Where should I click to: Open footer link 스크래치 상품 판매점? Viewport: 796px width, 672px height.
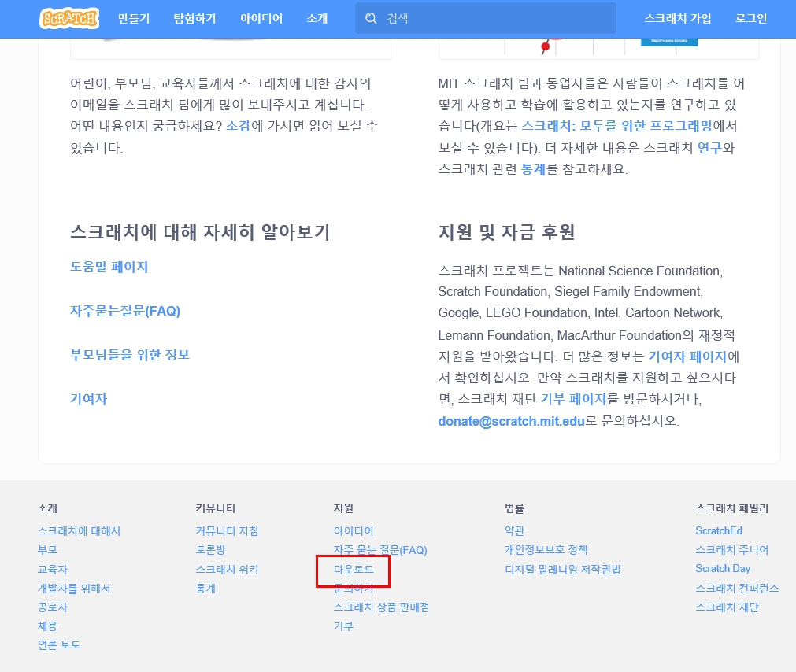point(381,607)
